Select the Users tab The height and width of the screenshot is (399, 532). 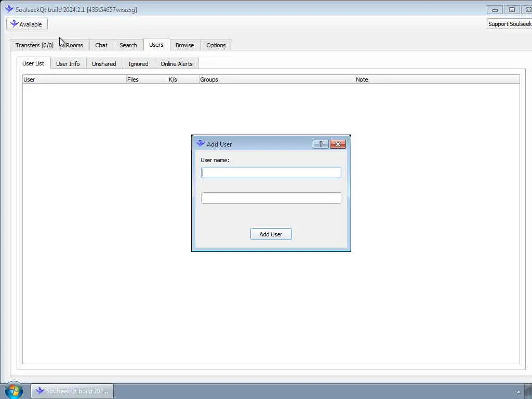[x=156, y=45]
